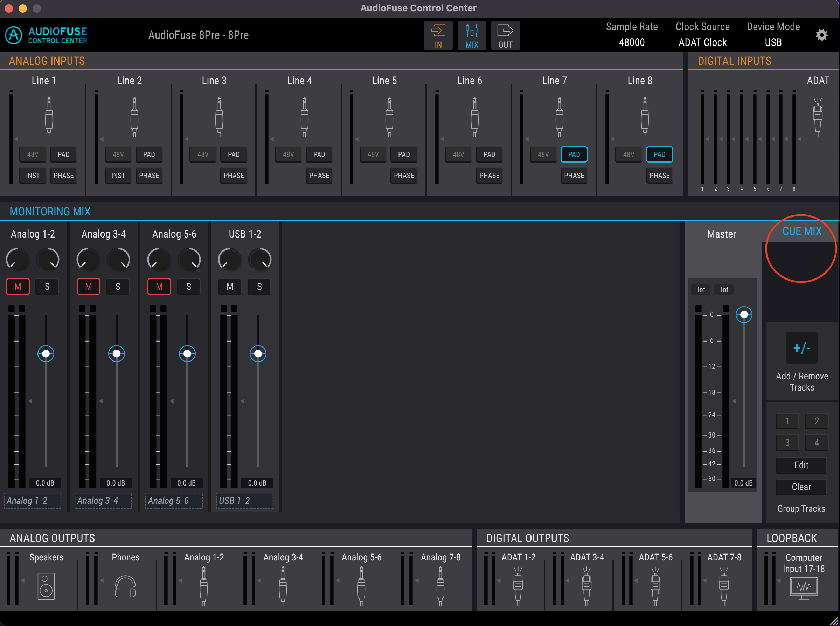
Task: Open the settings gear icon
Action: [x=821, y=35]
